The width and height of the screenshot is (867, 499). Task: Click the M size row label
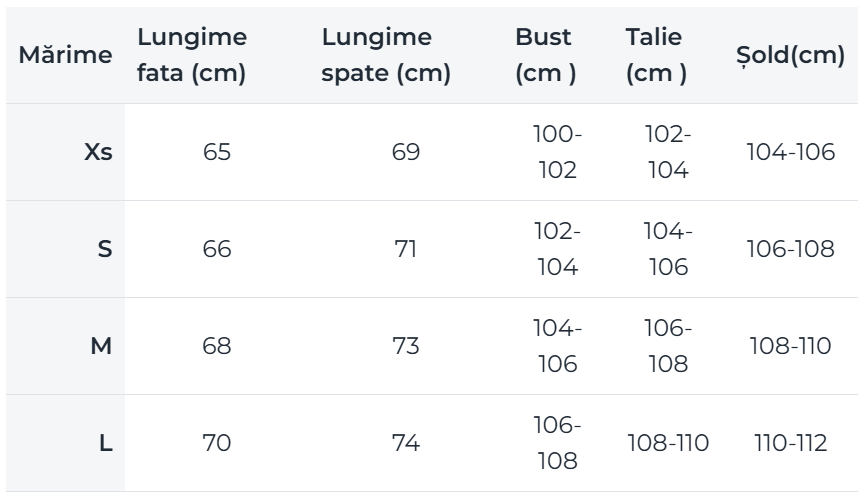pos(101,346)
